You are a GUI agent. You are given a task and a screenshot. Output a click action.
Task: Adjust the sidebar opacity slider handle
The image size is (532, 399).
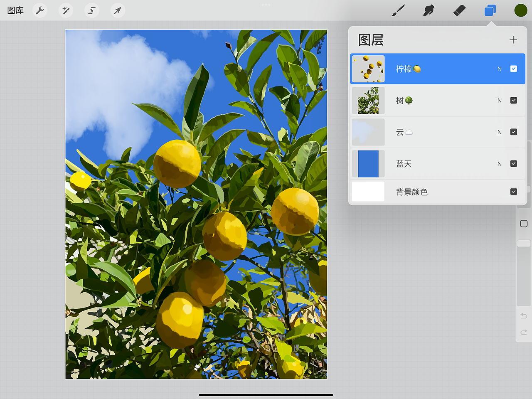pos(524,243)
